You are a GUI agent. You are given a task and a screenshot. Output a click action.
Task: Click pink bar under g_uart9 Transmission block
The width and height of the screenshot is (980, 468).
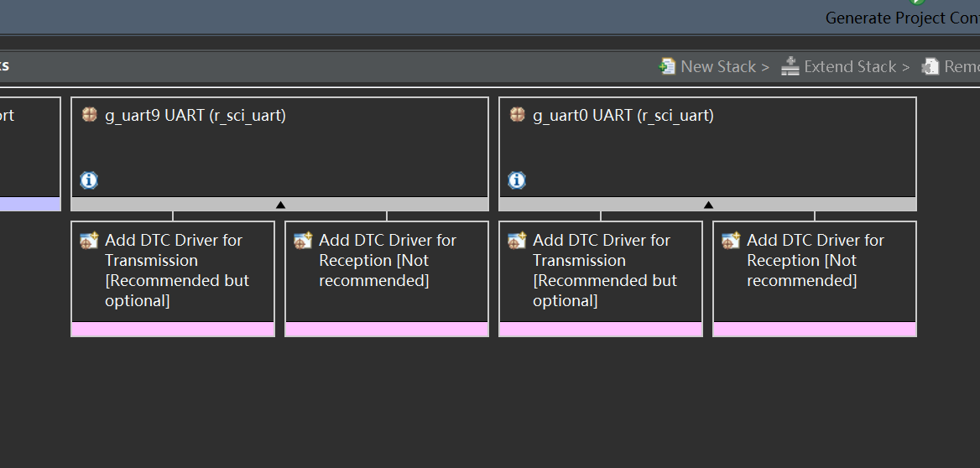tap(173, 330)
